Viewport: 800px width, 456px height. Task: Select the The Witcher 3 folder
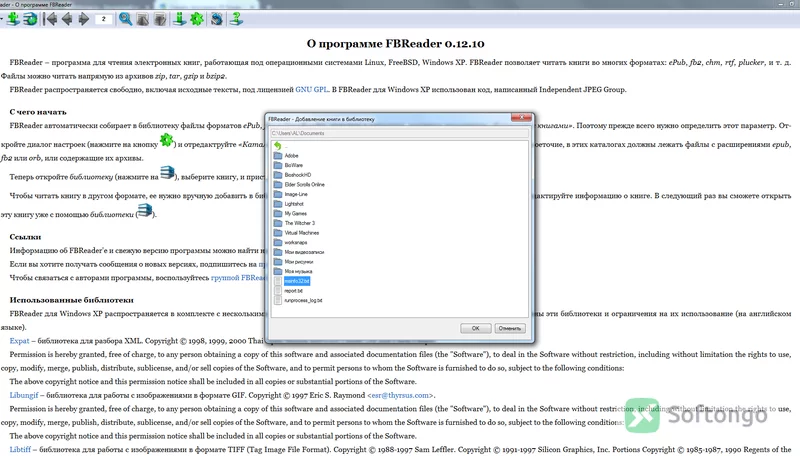pyautogui.click(x=299, y=223)
